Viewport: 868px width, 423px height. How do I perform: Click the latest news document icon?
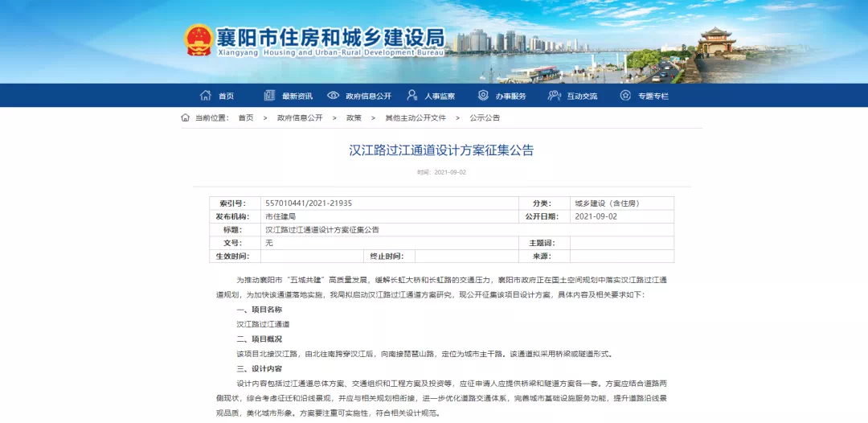coord(269,95)
